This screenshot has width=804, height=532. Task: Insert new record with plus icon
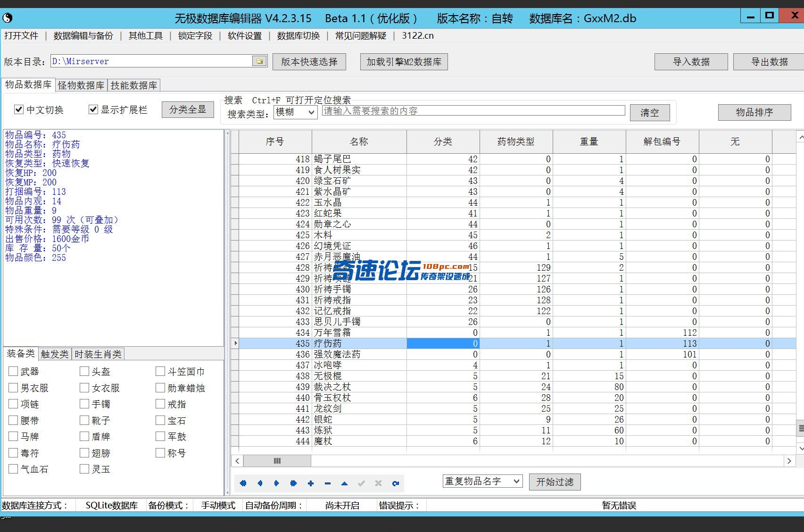click(x=310, y=483)
